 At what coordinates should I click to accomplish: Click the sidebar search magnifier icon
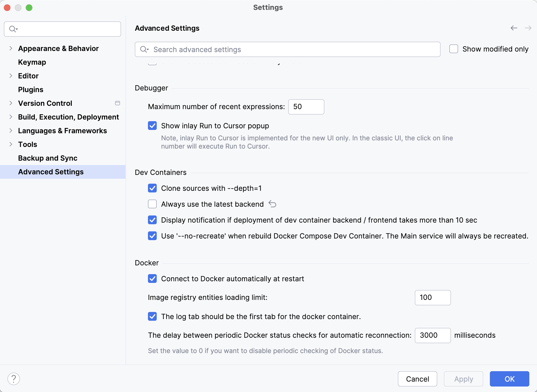click(x=13, y=29)
